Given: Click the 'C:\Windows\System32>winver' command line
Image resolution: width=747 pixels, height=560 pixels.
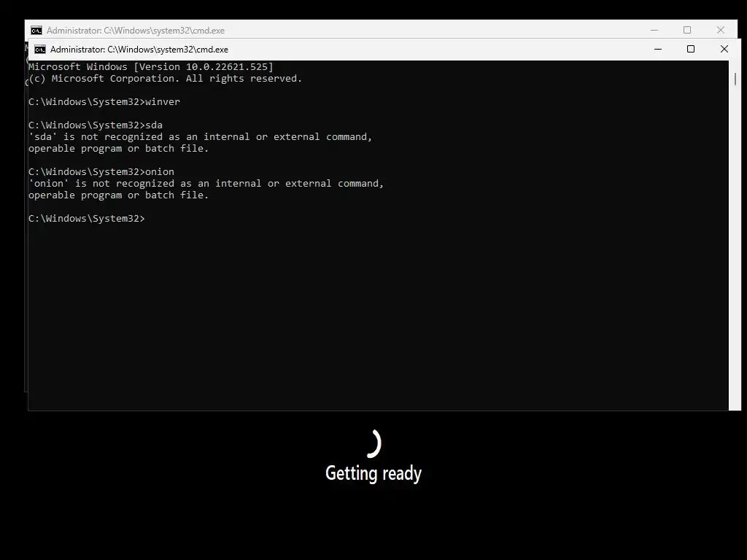Looking at the screenshot, I should (x=104, y=102).
